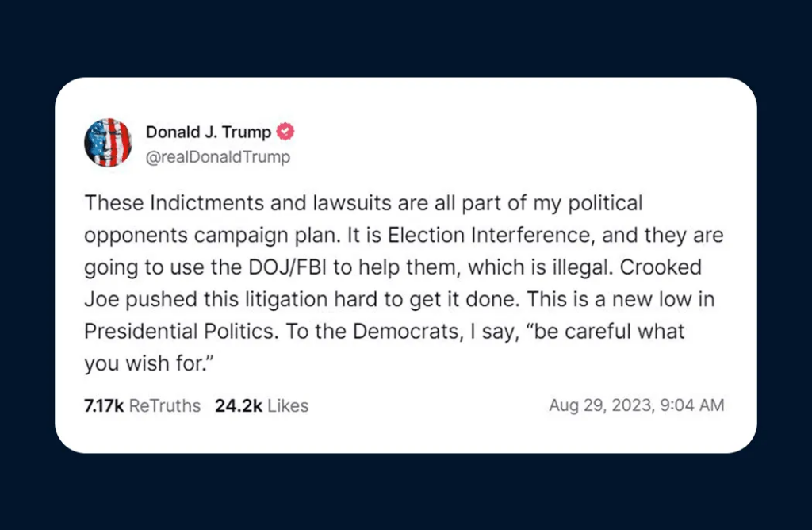Click the 24.2k likes number

tap(238, 406)
